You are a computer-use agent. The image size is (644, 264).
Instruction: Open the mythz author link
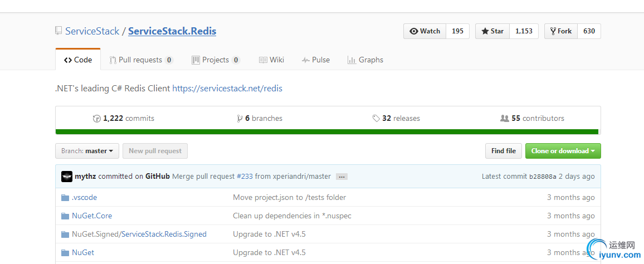tap(85, 177)
